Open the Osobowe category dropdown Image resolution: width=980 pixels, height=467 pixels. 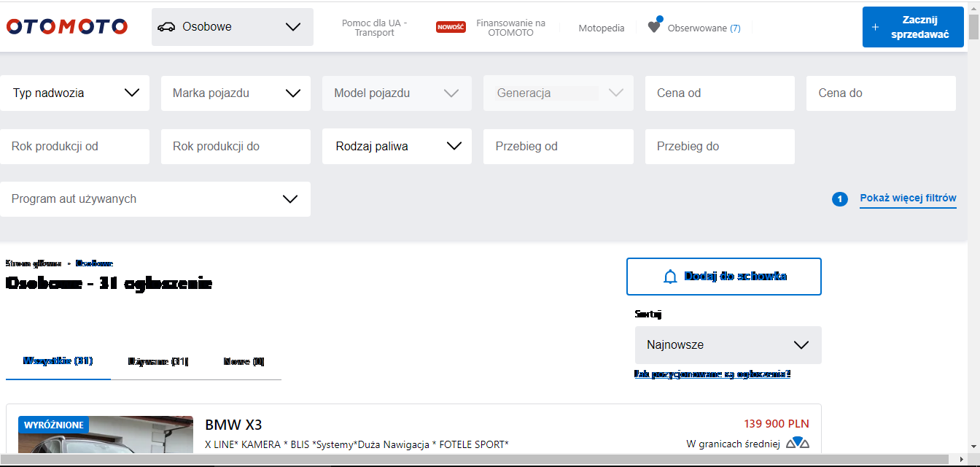point(233,27)
